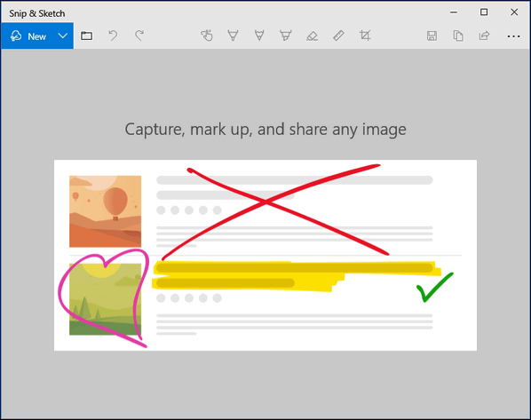Toggle Touch Writing hand icon
This screenshot has height=420, width=531.
click(x=207, y=36)
